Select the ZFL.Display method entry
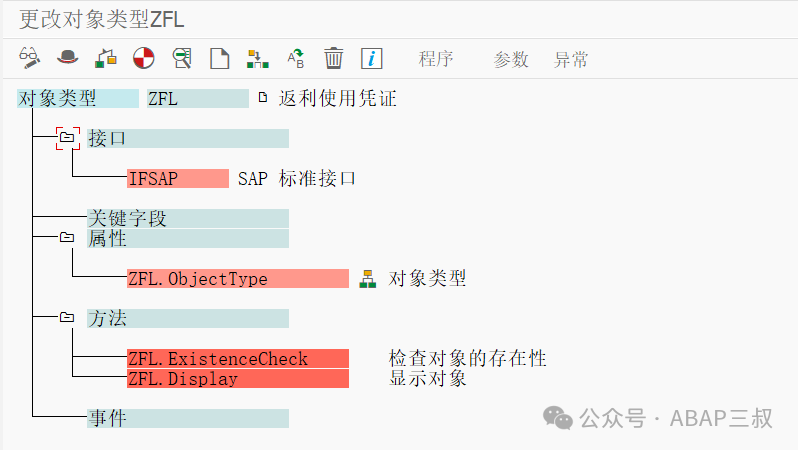The image size is (798, 450). 238,379
